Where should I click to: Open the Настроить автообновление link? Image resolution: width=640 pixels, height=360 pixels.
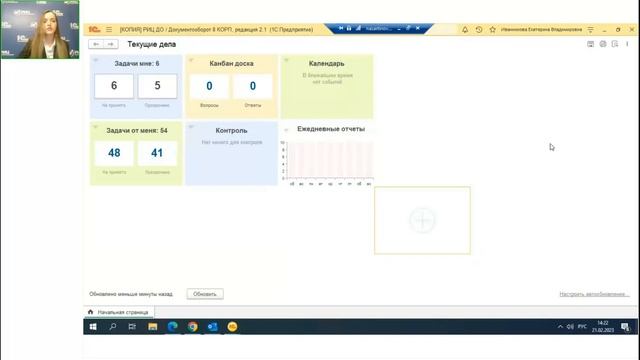pos(594,294)
